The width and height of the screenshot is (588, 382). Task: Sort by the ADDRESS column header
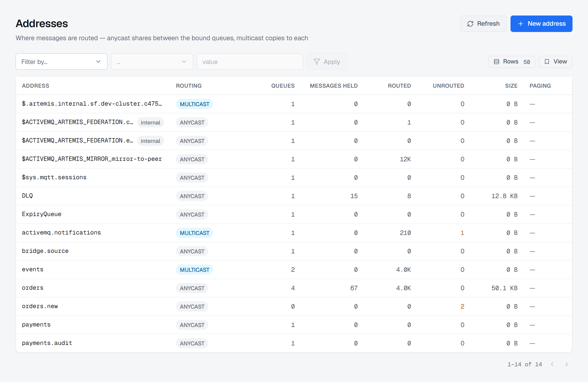pos(36,86)
